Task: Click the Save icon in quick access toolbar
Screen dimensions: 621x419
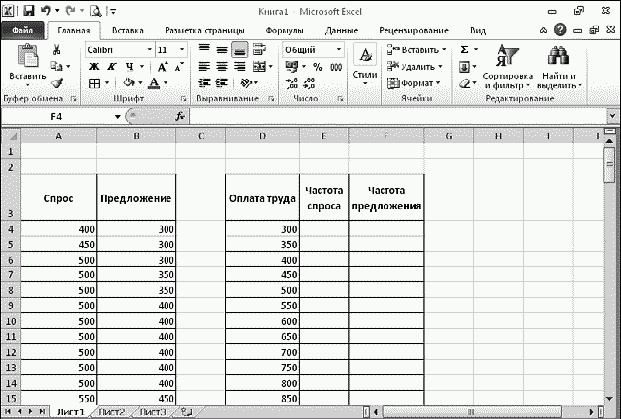Action: click(29, 11)
